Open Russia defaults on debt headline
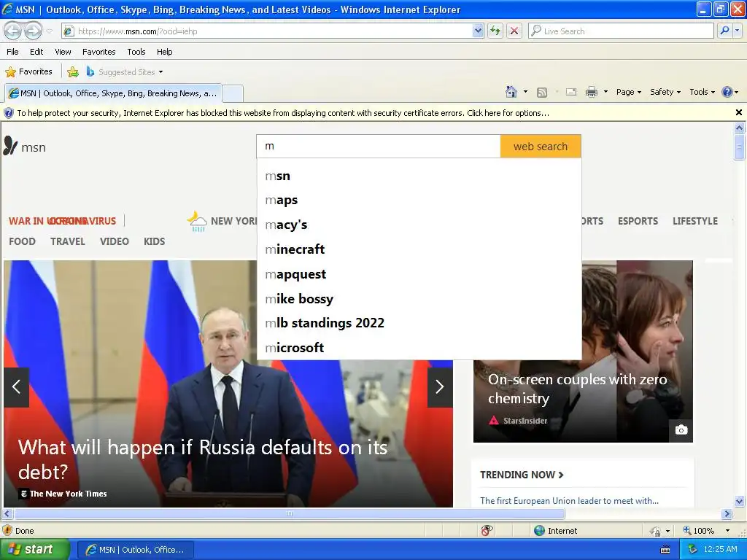 (203, 459)
